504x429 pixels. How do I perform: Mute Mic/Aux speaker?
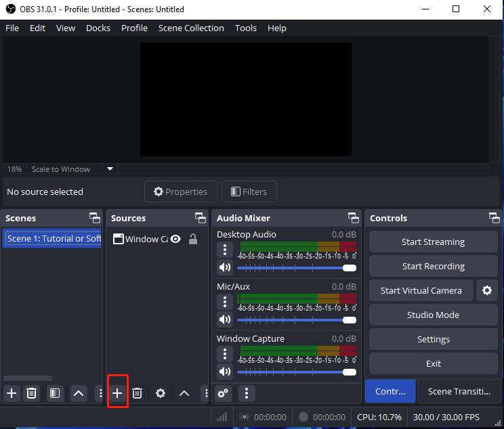(225, 319)
